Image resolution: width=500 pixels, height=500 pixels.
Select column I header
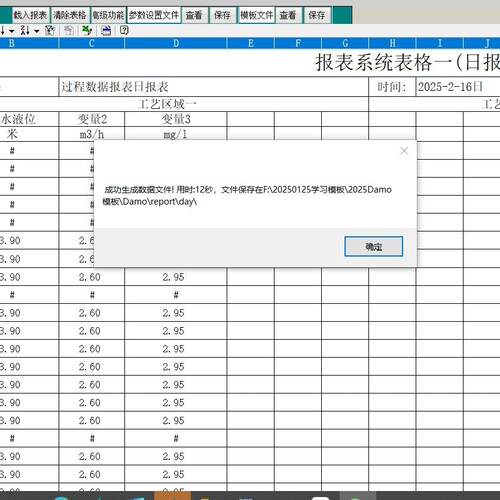coord(440,43)
